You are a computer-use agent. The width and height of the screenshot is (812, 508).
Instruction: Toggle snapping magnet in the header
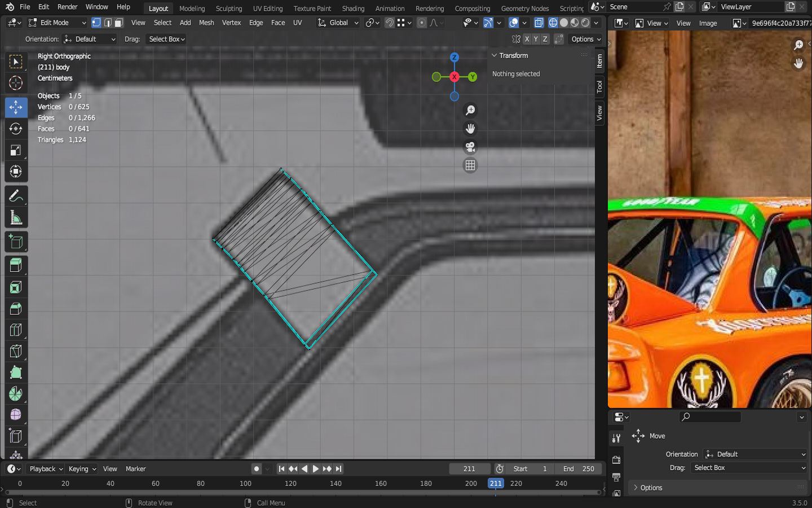click(390, 23)
